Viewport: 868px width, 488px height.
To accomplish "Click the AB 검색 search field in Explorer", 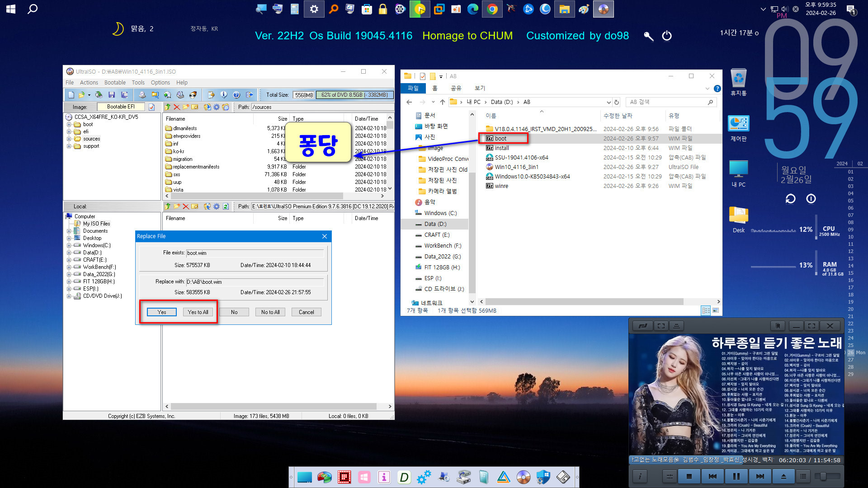I will tap(671, 102).
